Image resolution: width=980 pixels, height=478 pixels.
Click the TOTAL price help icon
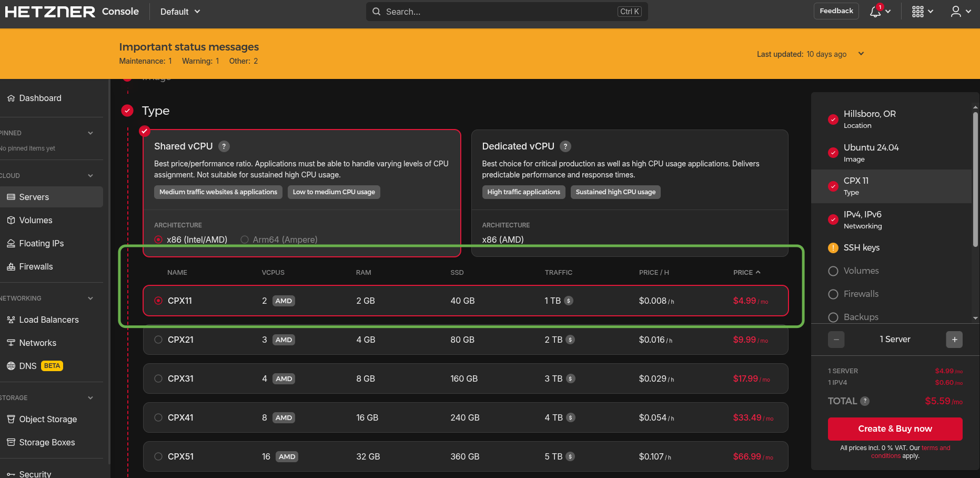[865, 401]
